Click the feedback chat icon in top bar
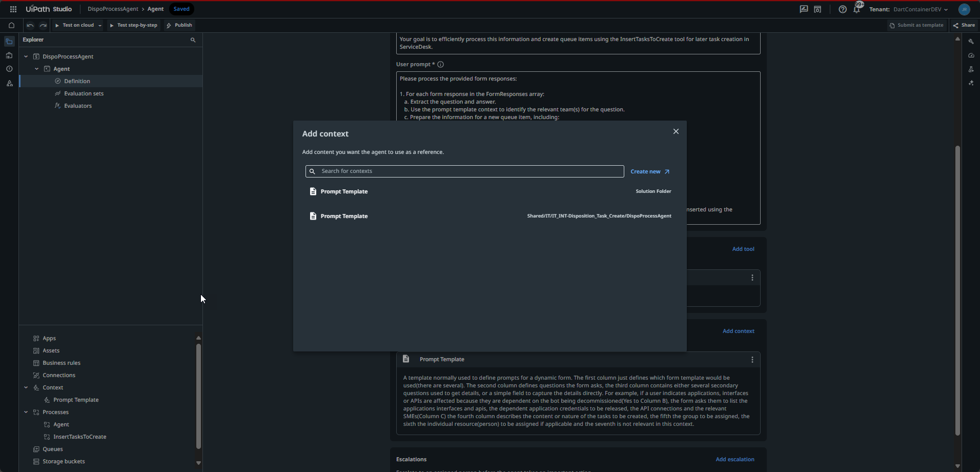This screenshot has width=980, height=472. (x=804, y=9)
